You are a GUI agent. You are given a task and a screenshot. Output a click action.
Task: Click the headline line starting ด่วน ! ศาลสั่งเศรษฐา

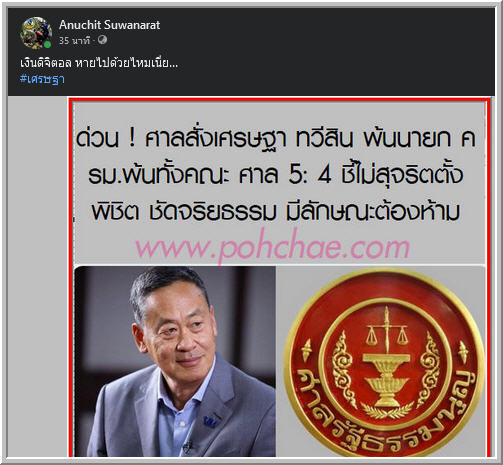pos(276,138)
